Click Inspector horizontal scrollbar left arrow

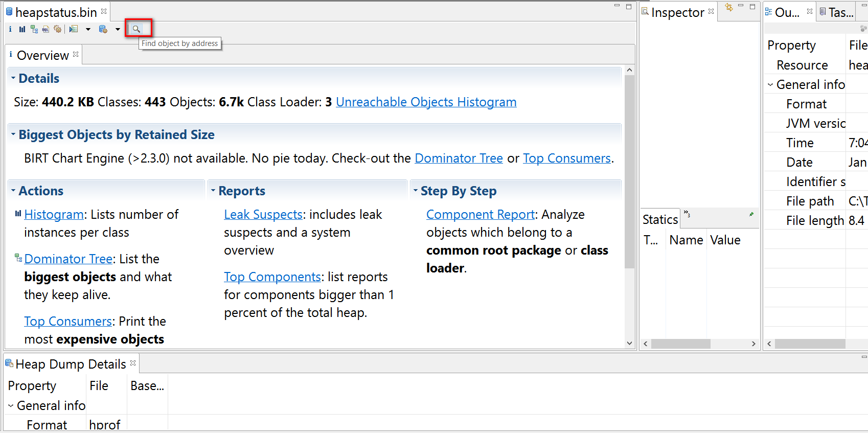646,344
